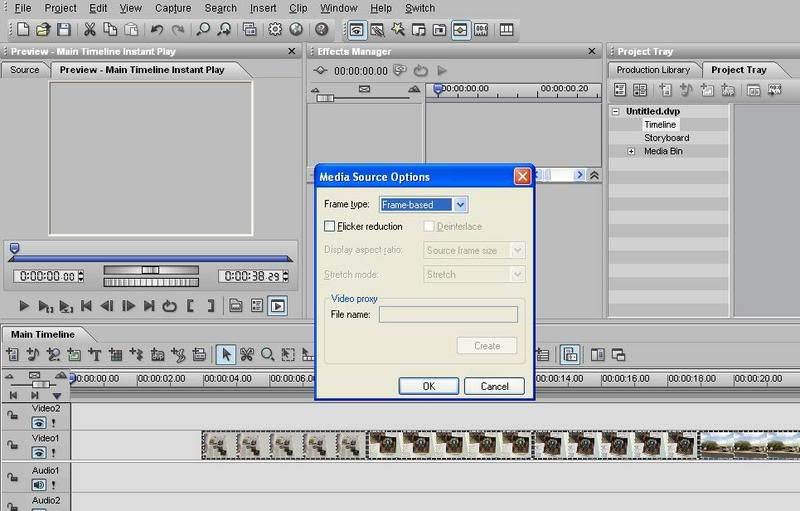Click the timeline zoom slider handle
Viewport: 800px width, 511px height.
click(40, 385)
